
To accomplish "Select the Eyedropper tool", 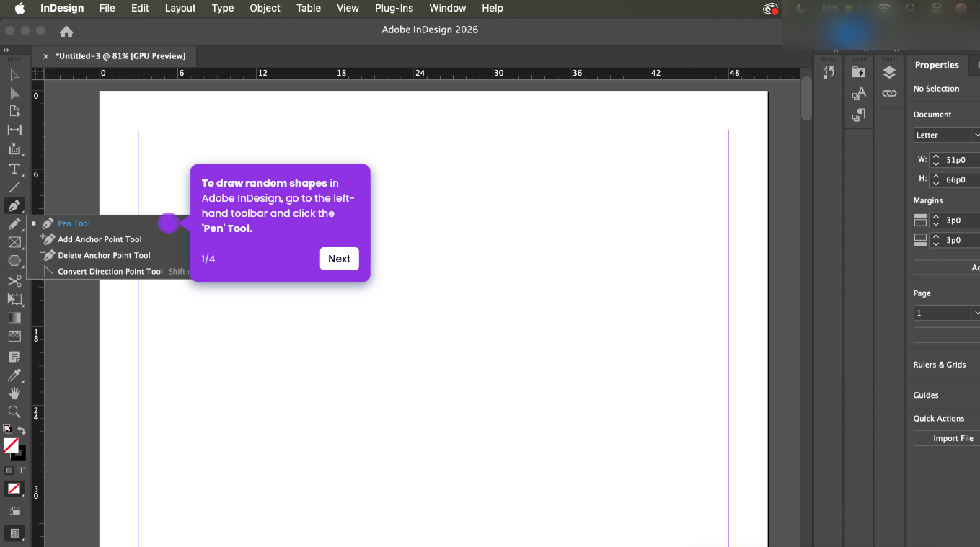I will tap(14, 375).
